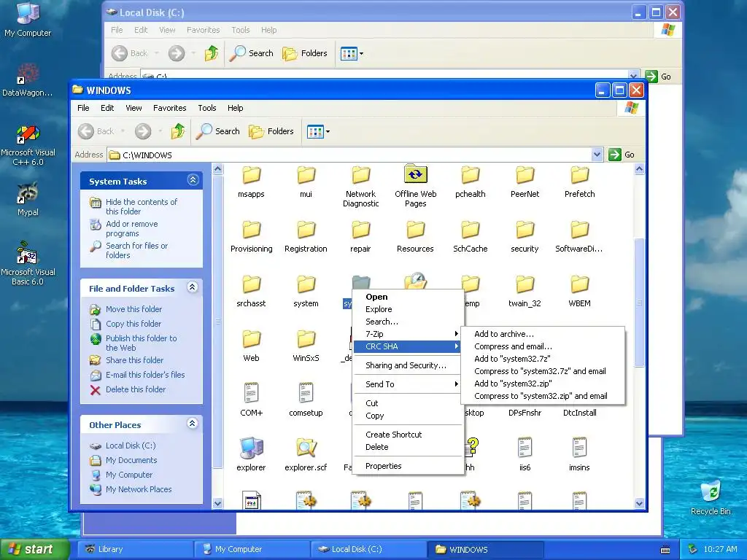This screenshot has width=747, height=560.
Task: Choose Open from the context menu
Action: tap(409, 297)
